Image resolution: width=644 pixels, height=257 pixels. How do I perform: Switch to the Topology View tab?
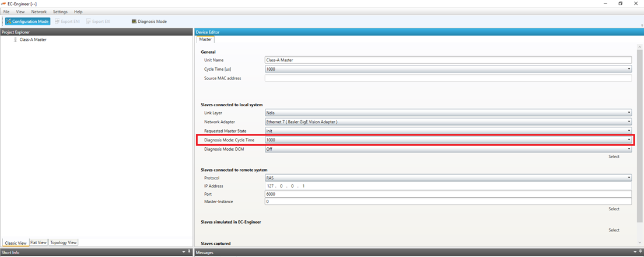[x=63, y=242]
